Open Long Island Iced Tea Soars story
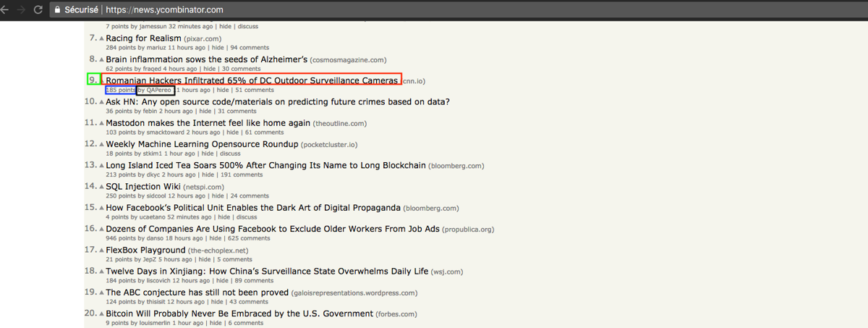This screenshot has height=328, width=868. click(265, 165)
